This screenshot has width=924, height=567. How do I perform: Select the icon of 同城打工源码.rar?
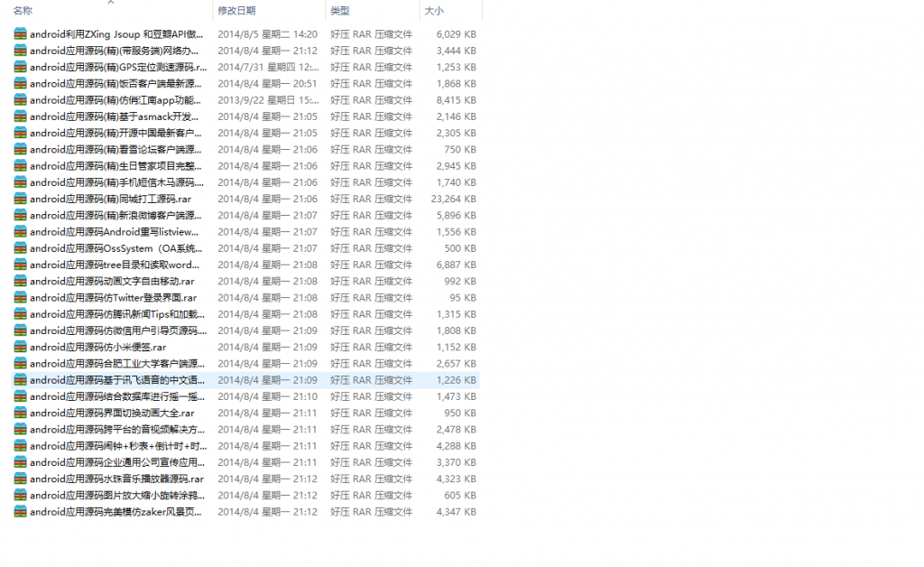point(20,199)
